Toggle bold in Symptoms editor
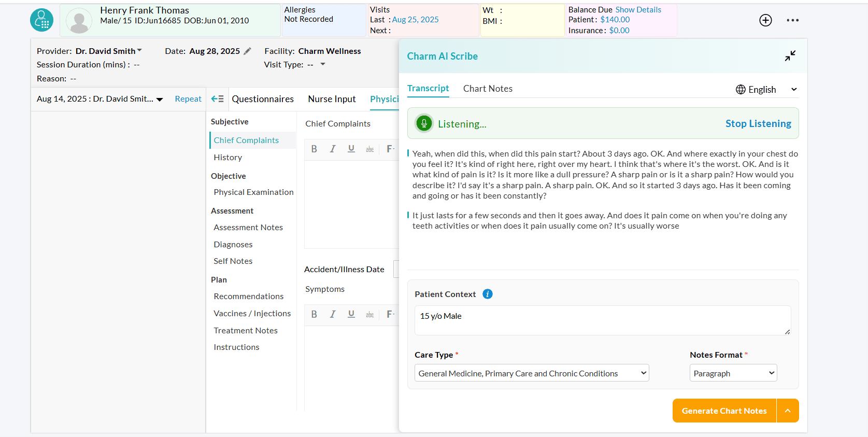The image size is (868, 437). coord(314,314)
